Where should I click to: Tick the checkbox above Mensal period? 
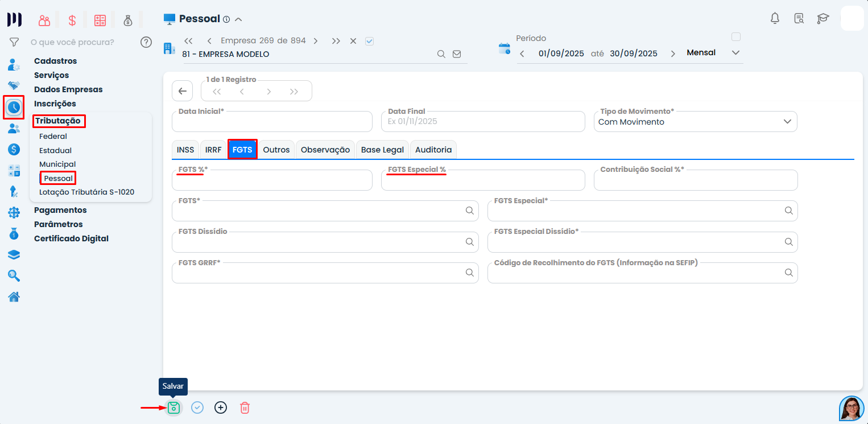(x=736, y=37)
